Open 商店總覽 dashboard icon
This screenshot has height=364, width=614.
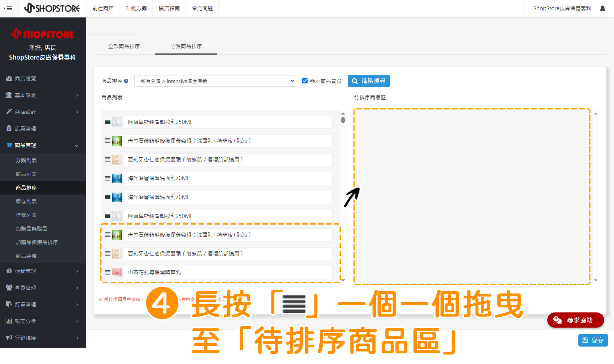point(9,78)
